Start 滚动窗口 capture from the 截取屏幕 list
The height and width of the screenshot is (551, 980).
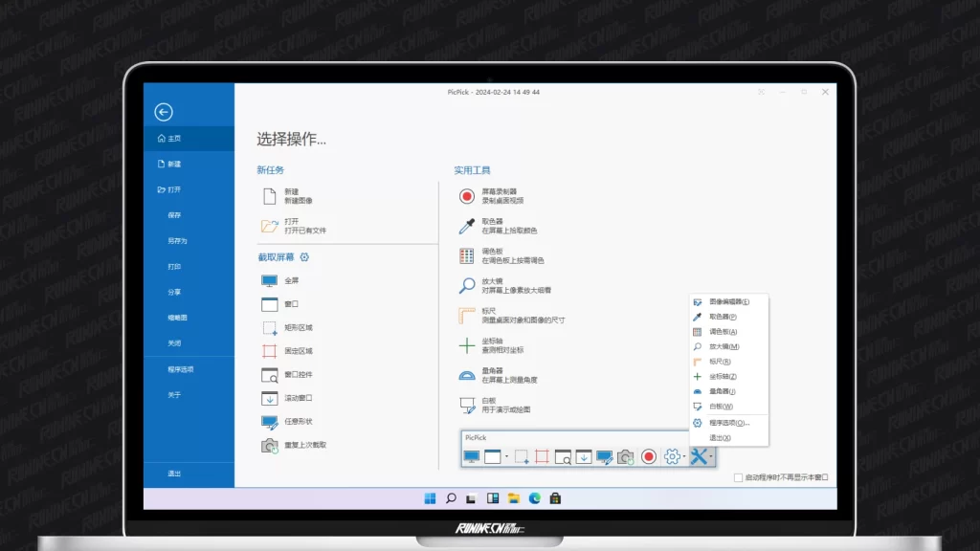(x=270, y=398)
